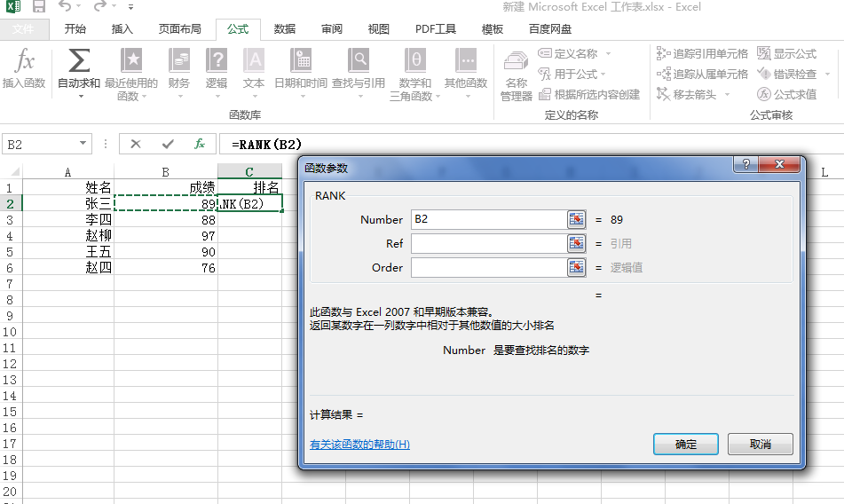Click the formula bar text =RANK(B2)

click(x=266, y=144)
